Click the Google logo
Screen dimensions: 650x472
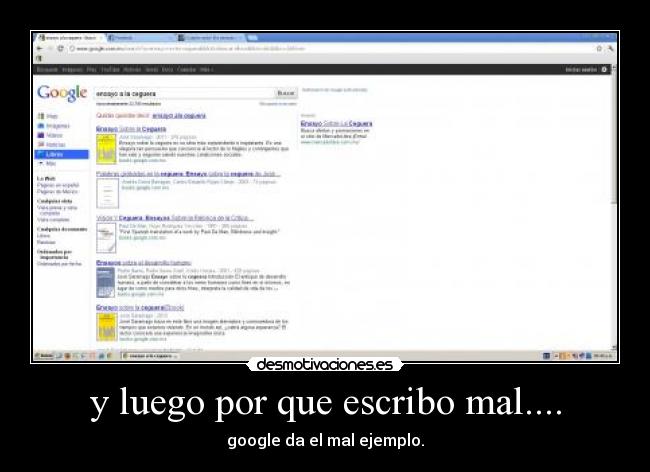[62, 93]
